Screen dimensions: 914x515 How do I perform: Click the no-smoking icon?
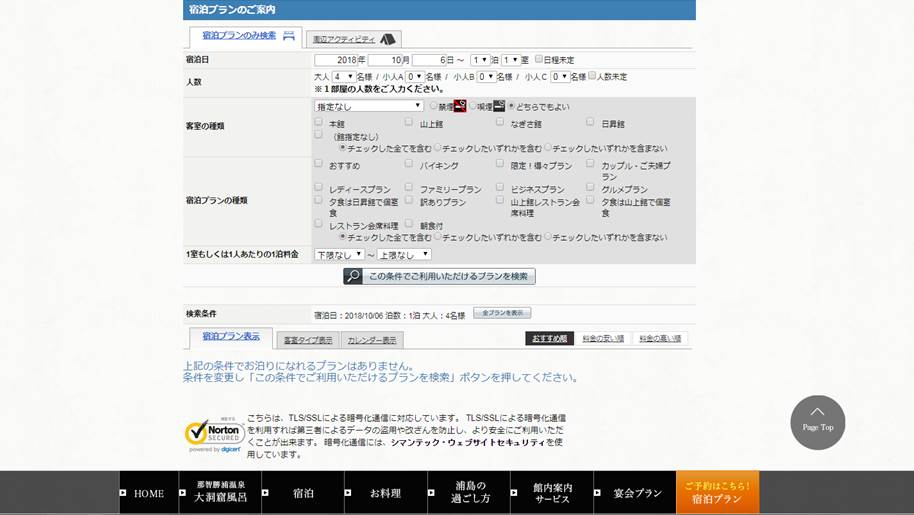(460, 106)
